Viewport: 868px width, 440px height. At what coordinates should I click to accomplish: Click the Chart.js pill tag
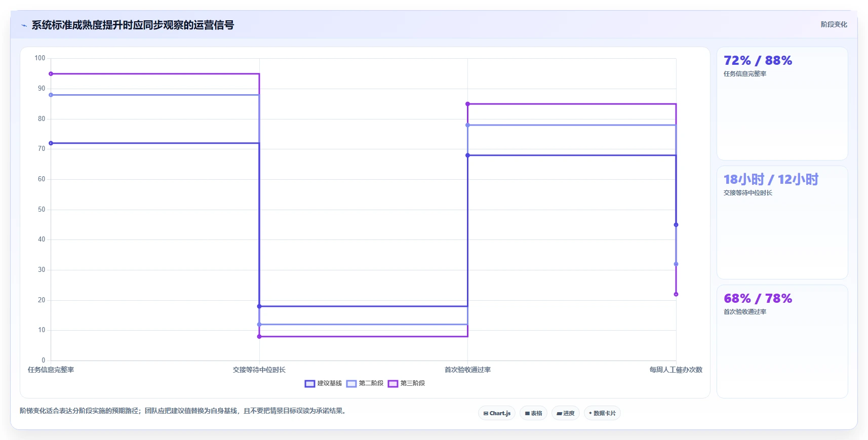pos(497,413)
